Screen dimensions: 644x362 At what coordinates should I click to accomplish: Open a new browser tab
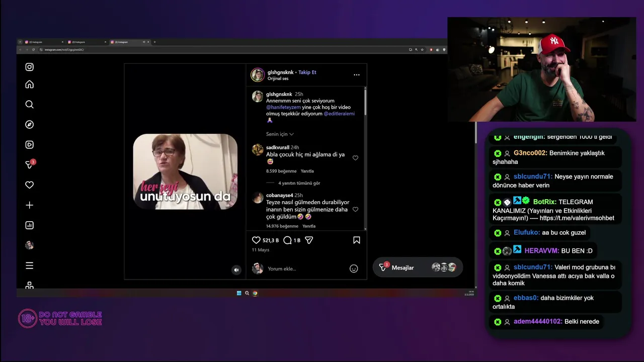point(154,42)
